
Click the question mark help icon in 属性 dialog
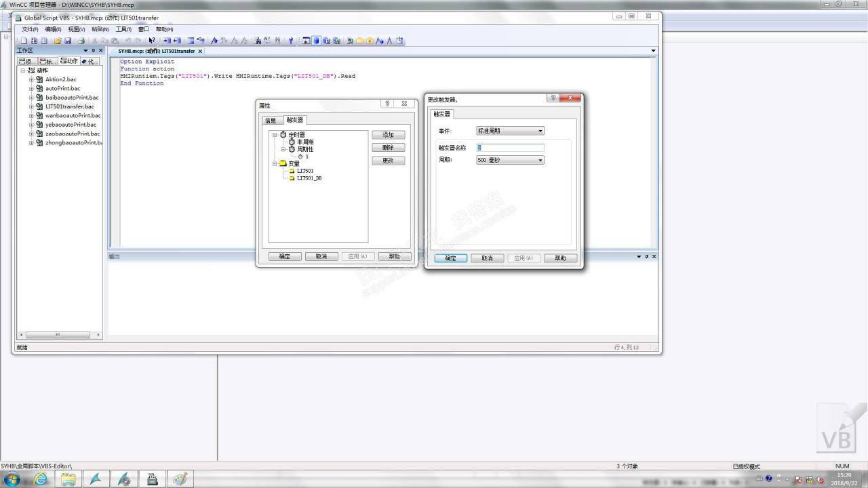tap(387, 104)
